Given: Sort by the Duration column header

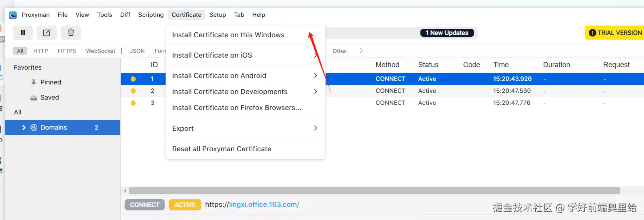Looking at the screenshot, I should click(x=556, y=65).
